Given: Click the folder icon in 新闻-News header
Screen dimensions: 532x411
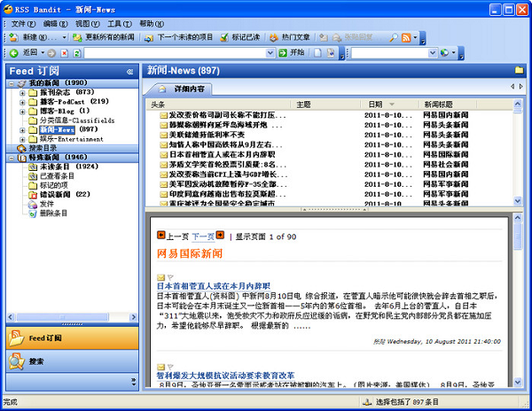Looking at the screenshot, I should click(519, 70).
